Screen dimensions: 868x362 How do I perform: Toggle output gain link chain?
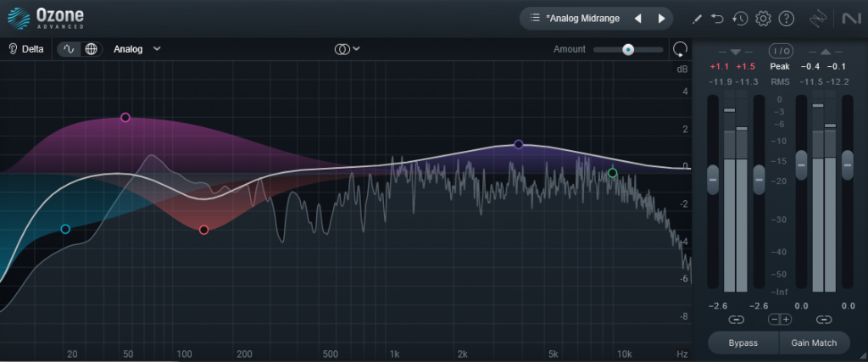(824, 320)
